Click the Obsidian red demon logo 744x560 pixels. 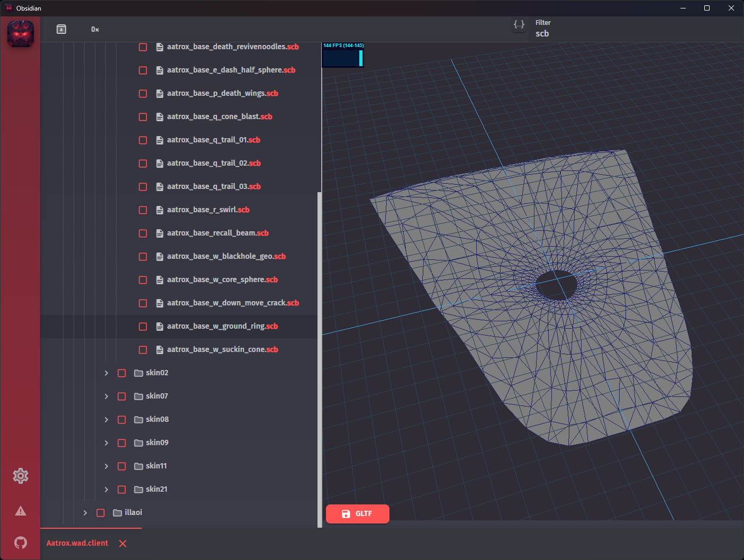21,34
